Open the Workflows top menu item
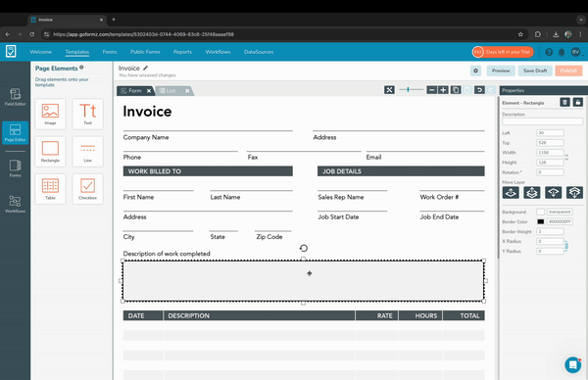Viewport: 588px width, 380px height. pos(218,52)
